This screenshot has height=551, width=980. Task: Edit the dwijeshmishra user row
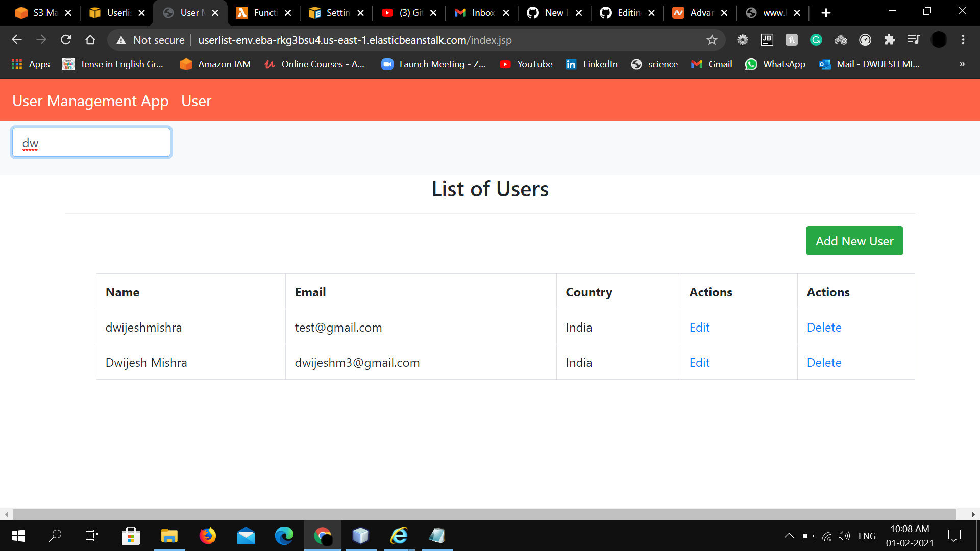coord(699,328)
